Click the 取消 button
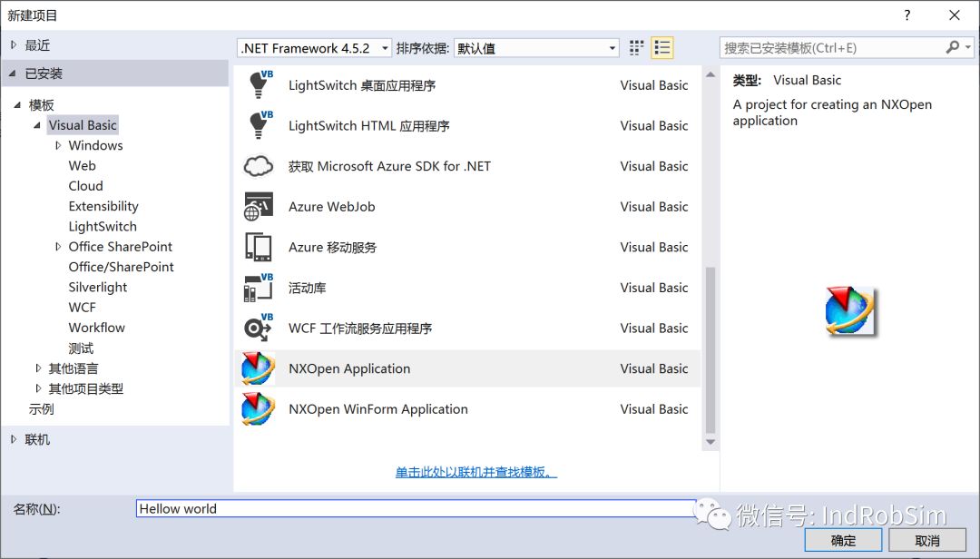The height and width of the screenshot is (559, 980). click(926, 540)
